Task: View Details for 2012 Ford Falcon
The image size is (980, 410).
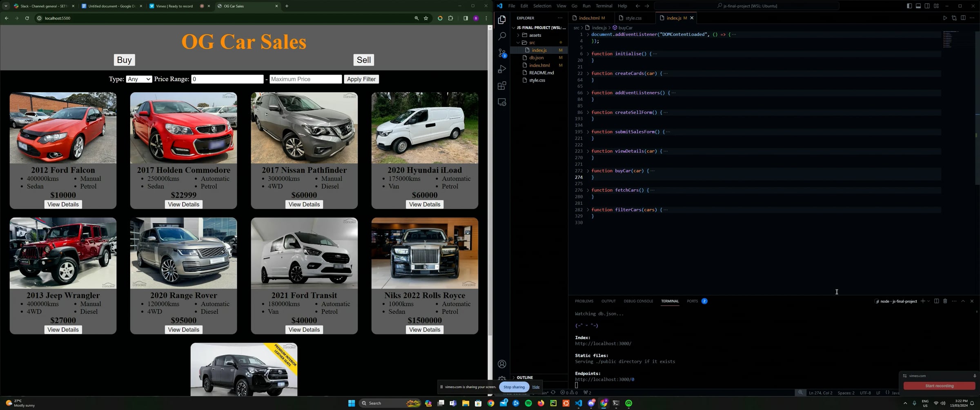Action: pyautogui.click(x=63, y=204)
